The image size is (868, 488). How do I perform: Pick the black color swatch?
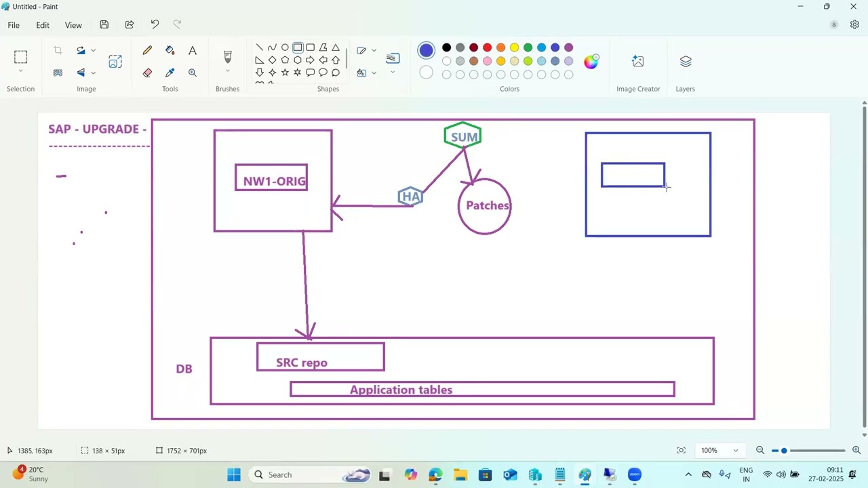point(446,47)
